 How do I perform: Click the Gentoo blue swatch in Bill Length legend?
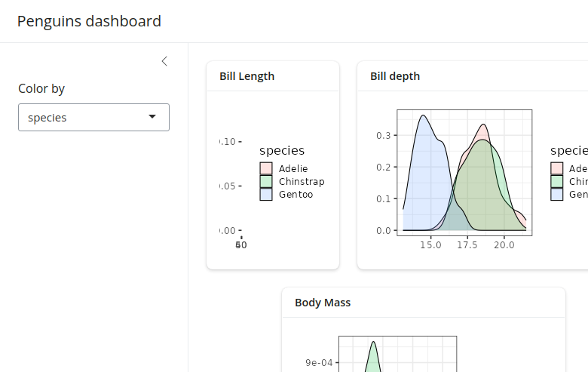click(266, 194)
